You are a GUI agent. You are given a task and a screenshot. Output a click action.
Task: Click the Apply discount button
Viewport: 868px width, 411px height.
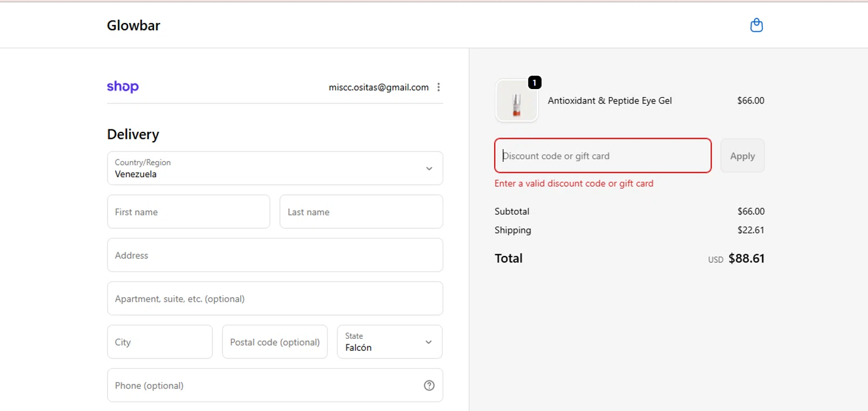[742, 155]
